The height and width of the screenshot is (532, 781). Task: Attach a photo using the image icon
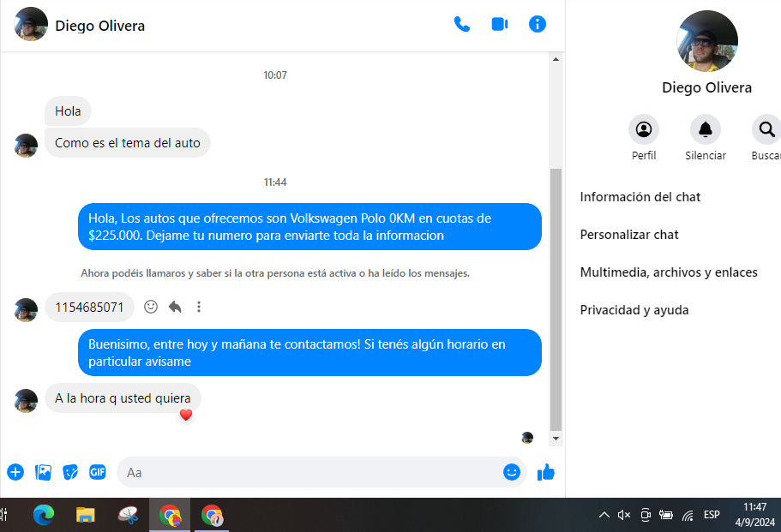pyautogui.click(x=44, y=472)
